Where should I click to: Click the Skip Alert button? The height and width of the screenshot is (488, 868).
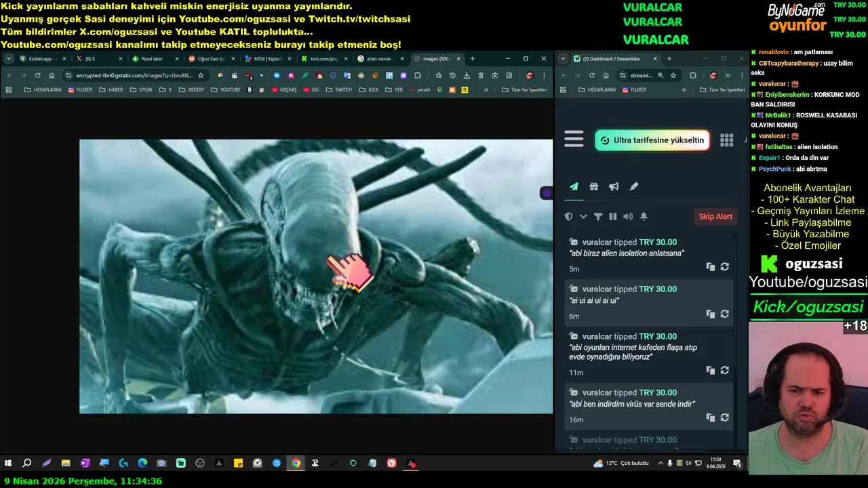[715, 216]
